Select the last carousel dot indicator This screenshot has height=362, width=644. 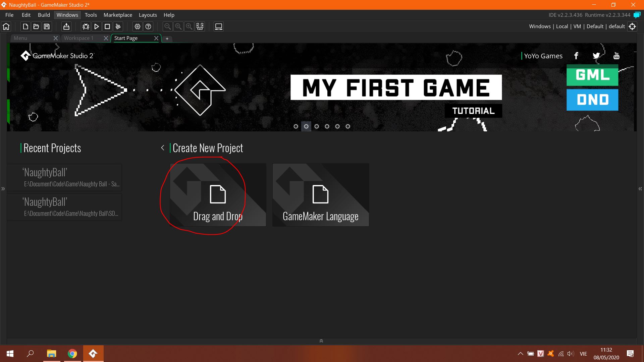click(x=347, y=126)
